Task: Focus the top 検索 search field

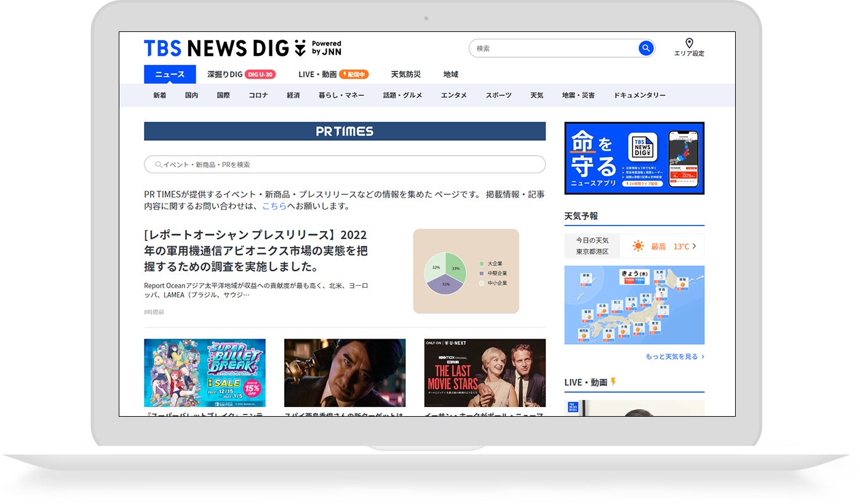Action: coord(554,48)
